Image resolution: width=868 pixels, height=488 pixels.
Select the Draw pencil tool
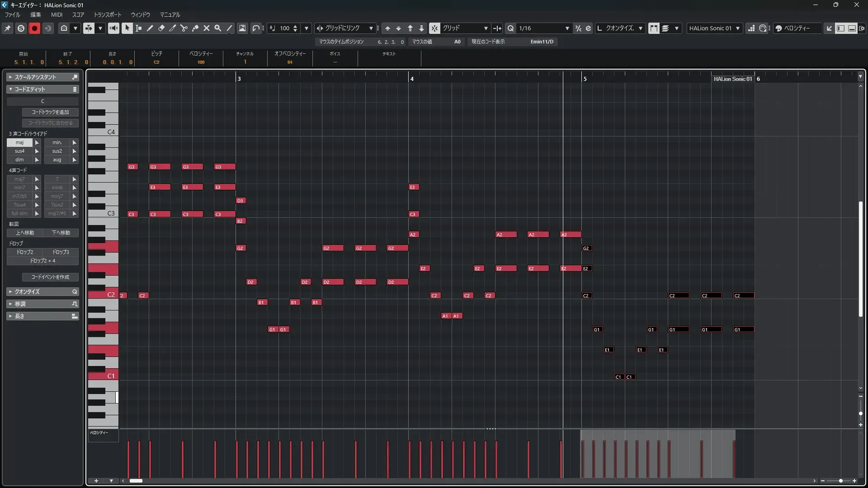point(150,28)
